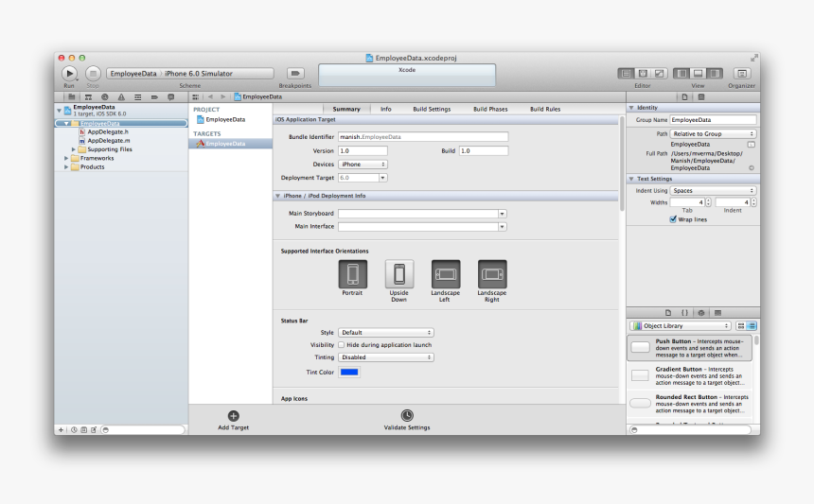Select AppDelegate.m in navigator
Image resolution: width=814 pixels, height=504 pixels.
pyautogui.click(x=109, y=141)
